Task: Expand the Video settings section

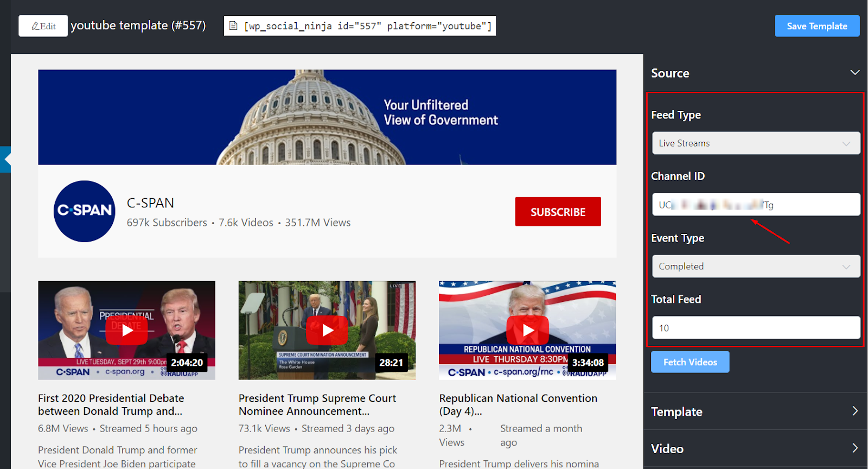Action: [756, 448]
